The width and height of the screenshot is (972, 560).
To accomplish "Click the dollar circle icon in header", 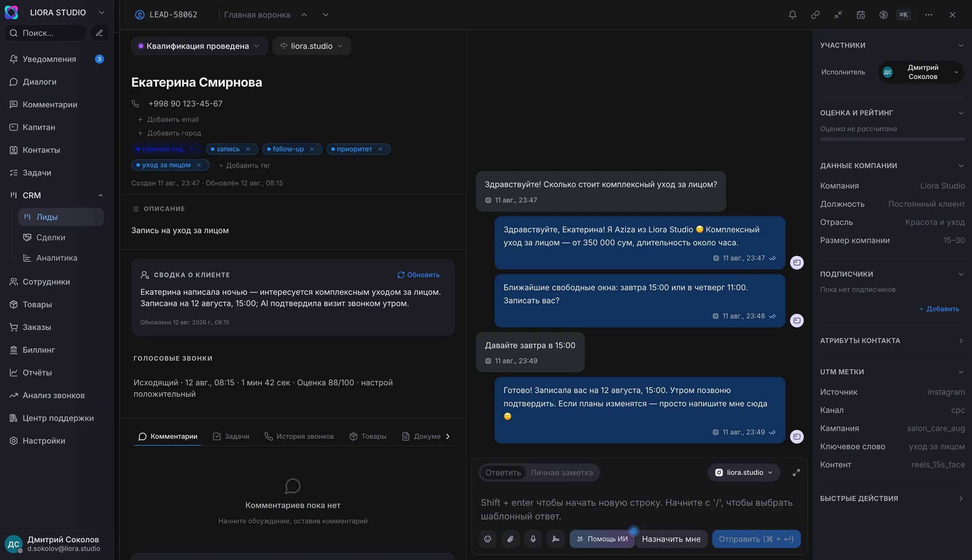I will pos(883,15).
